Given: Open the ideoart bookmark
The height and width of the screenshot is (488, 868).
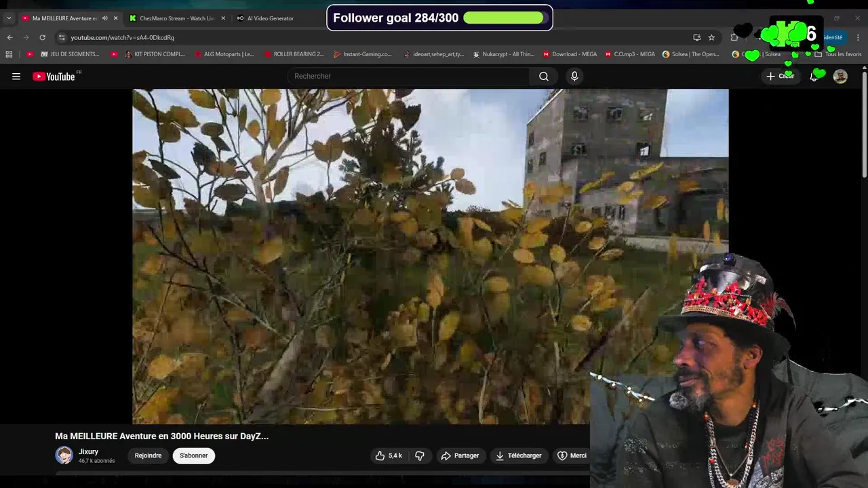Looking at the screenshot, I should (x=433, y=54).
